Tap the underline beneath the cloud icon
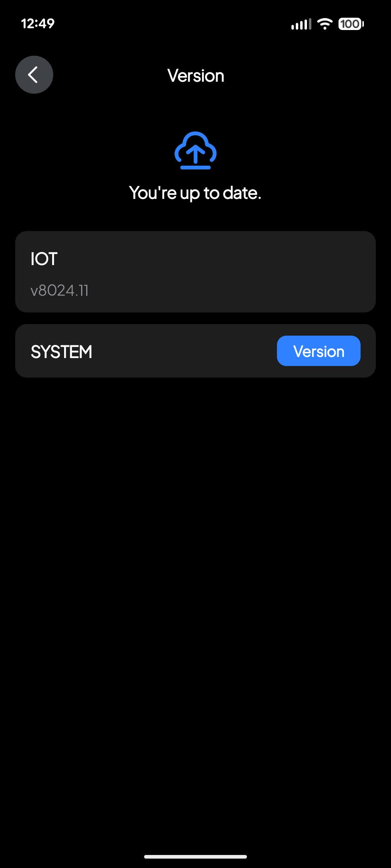The width and height of the screenshot is (391, 868). [x=195, y=167]
